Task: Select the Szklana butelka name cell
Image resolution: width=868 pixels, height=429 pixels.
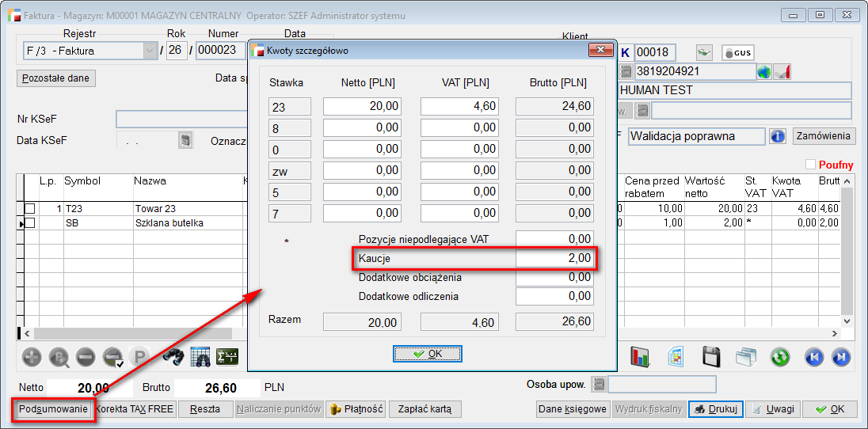Action: 188,223
